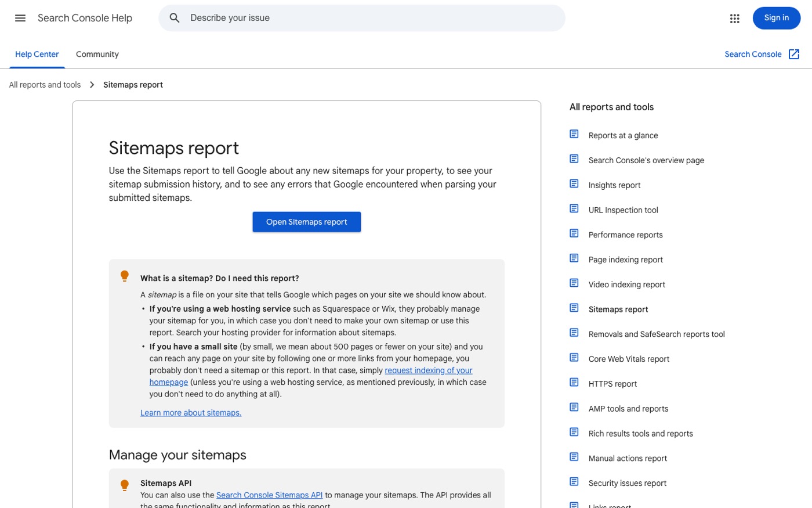The width and height of the screenshot is (812, 508).
Task: Open the Search Console Sitemaps API link
Action: [269, 495]
